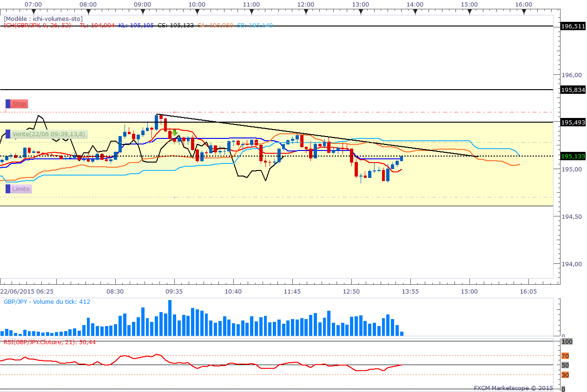Click the red Stop order label
Image resolution: width=587 pixels, height=392 pixels.
pos(19,104)
